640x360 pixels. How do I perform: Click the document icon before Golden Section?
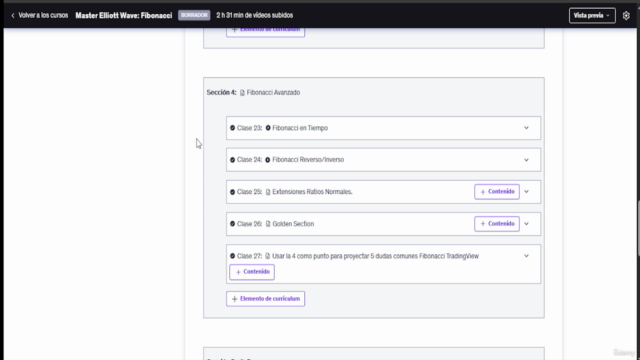coord(268,224)
